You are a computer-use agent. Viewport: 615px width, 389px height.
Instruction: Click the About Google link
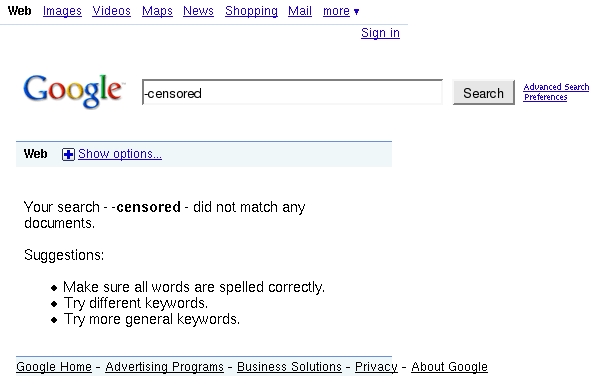tap(449, 367)
